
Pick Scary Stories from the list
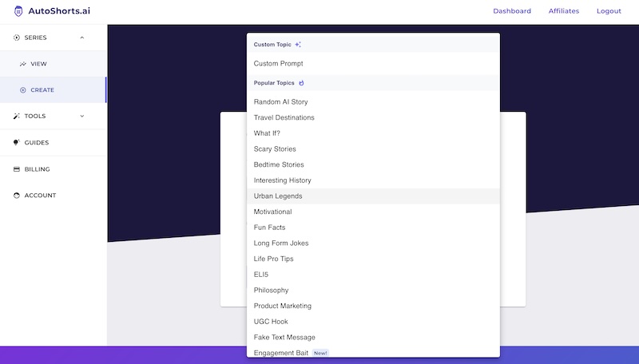[x=373, y=149]
